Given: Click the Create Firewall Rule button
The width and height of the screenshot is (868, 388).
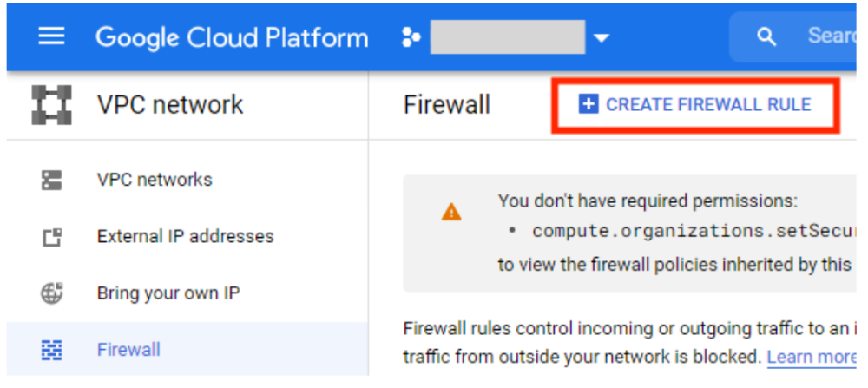Looking at the screenshot, I should [x=695, y=105].
